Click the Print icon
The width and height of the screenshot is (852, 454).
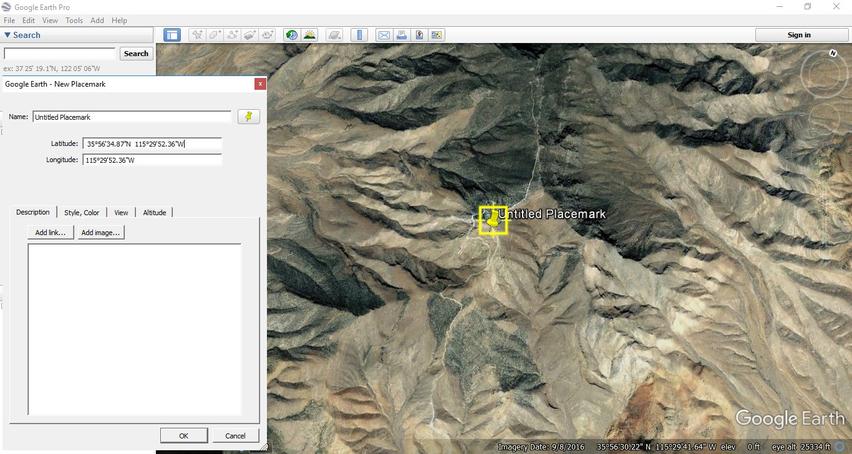(x=402, y=35)
